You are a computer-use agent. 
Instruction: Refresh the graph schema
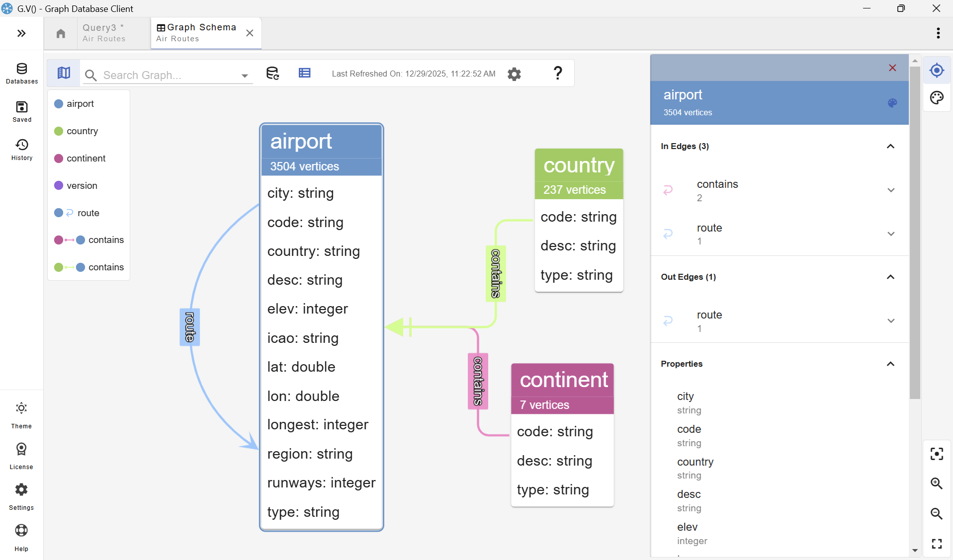273,73
